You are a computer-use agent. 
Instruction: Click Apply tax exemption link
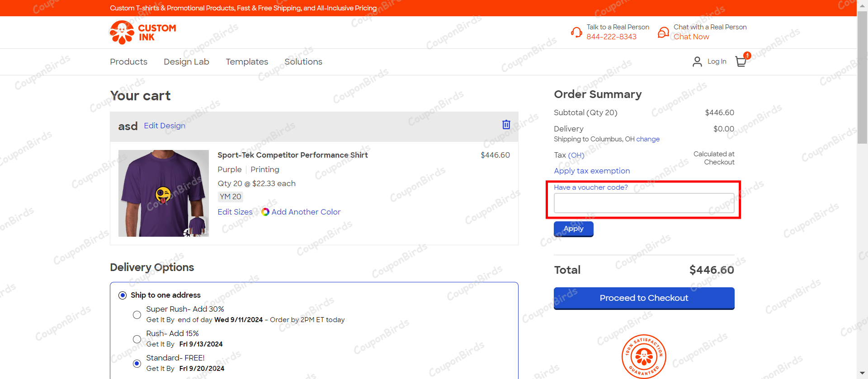(x=592, y=171)
